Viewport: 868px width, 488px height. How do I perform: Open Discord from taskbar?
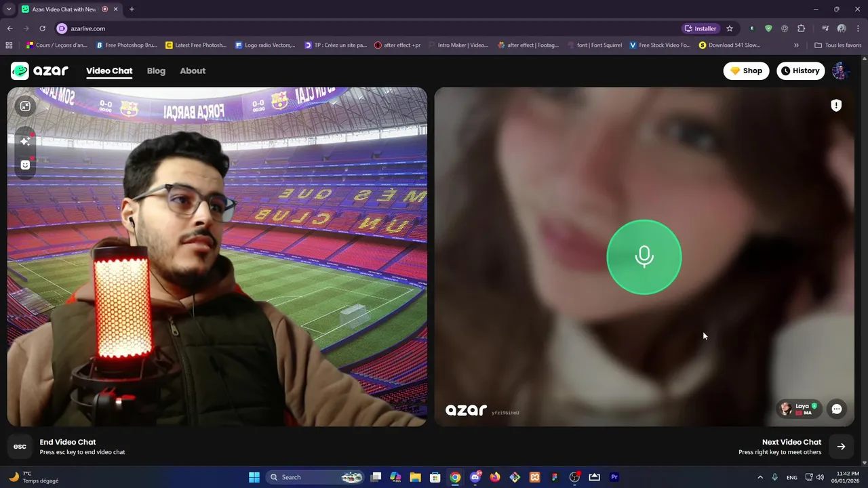(475, 477)
